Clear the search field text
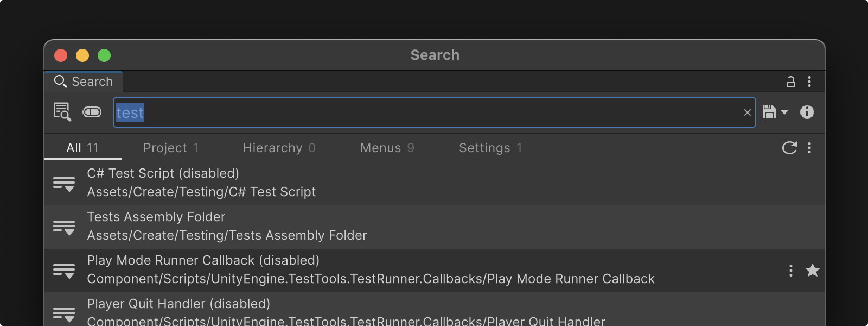 click(747, 112)
